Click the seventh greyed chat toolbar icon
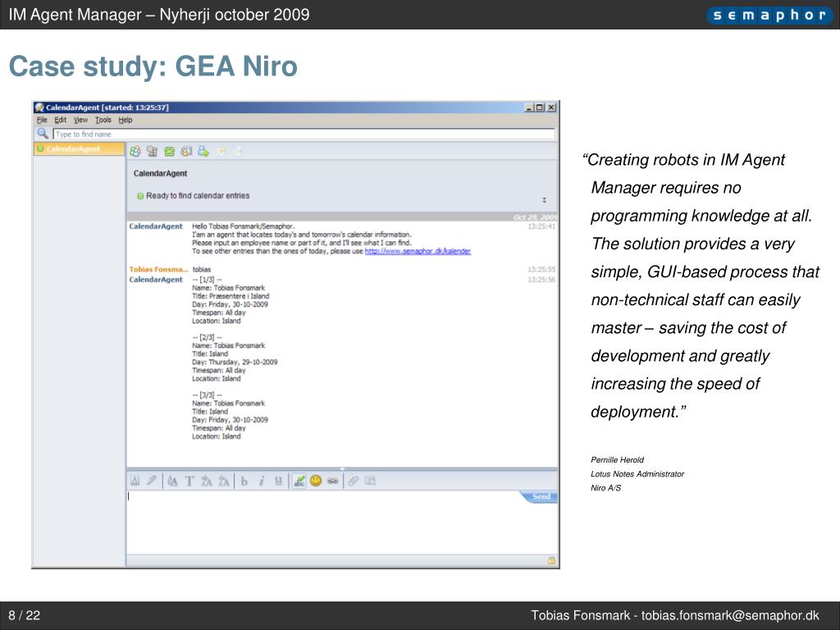The image size is (840, 630). 237,152
